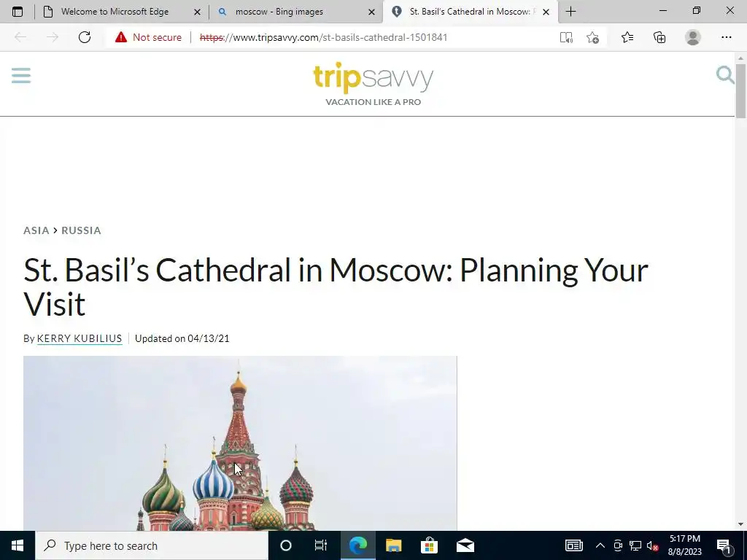Click the Not secure warning indicator

(x=148, y=37)
